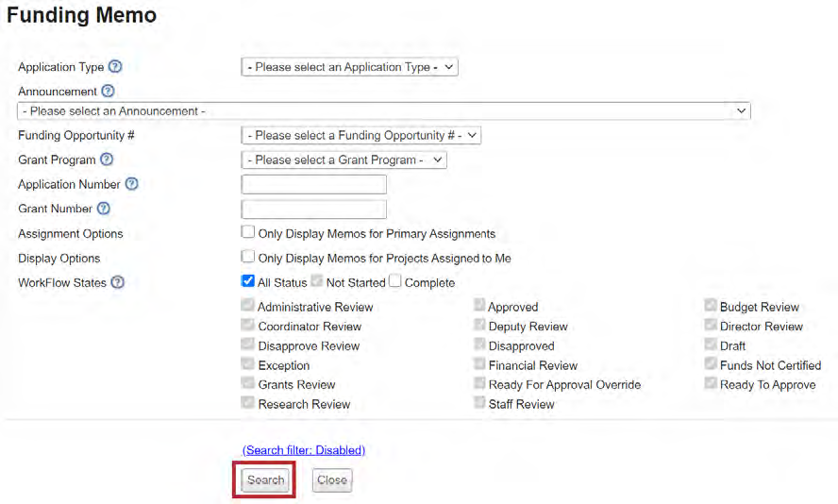Focus the Grant Number text box

(x=313, y=210)
